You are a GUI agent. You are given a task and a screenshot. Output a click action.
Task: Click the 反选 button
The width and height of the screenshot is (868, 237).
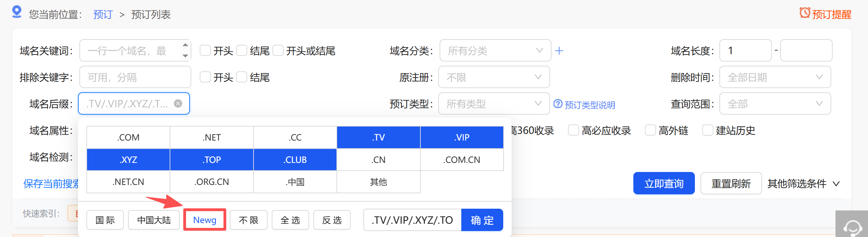click(x=332, y=220)
